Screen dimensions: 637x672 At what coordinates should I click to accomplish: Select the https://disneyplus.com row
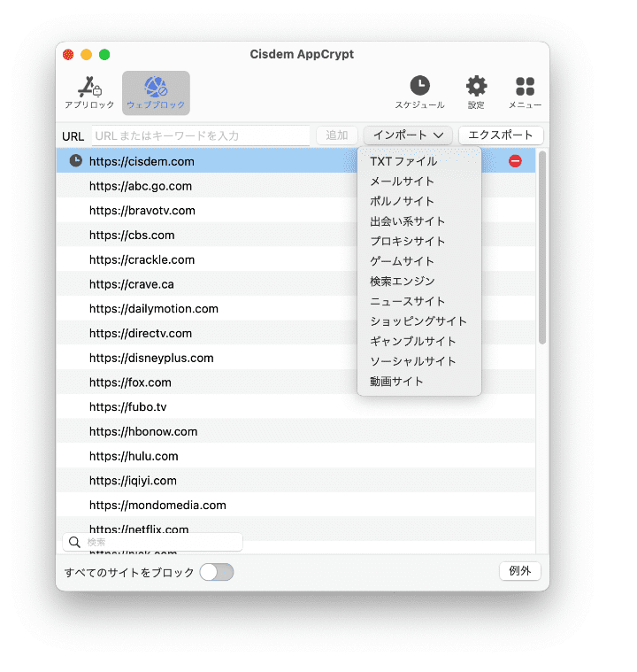pos(295,358)
